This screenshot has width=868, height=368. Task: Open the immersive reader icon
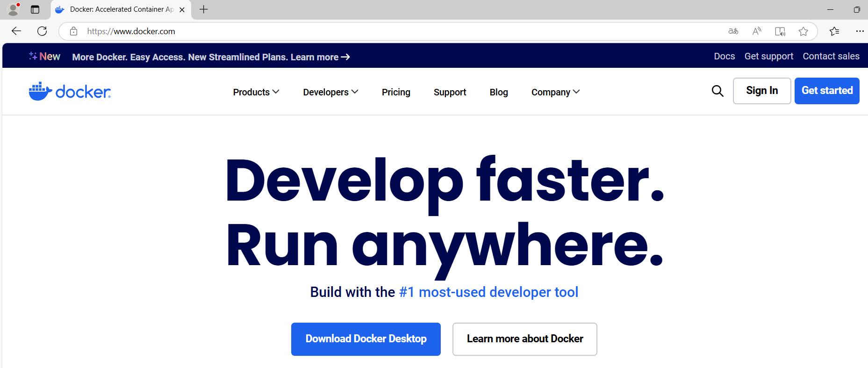coord(780,31)
